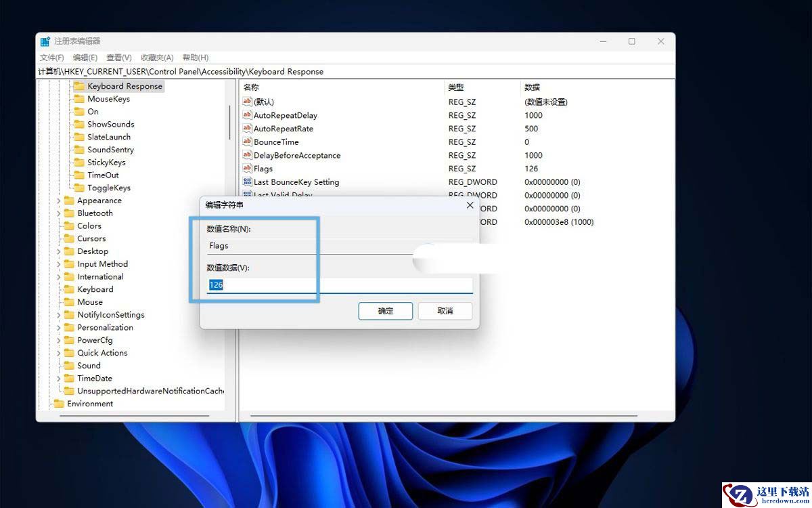Click the string icon beside AutoRepeatRate

pyautogui.click(x=247, y=129)
